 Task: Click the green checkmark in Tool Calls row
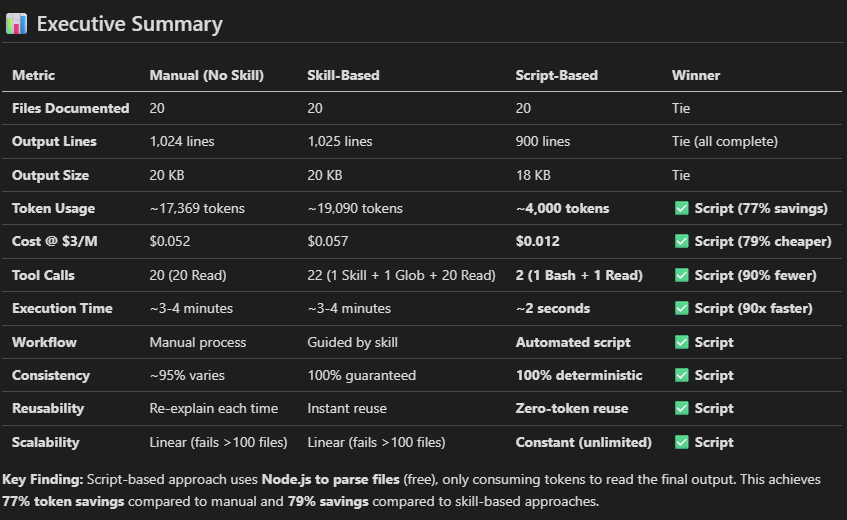tap(682, 275)
